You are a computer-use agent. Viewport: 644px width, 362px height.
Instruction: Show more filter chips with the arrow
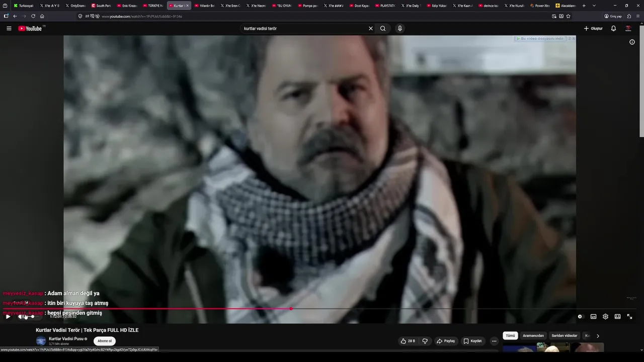coord(598,336)
